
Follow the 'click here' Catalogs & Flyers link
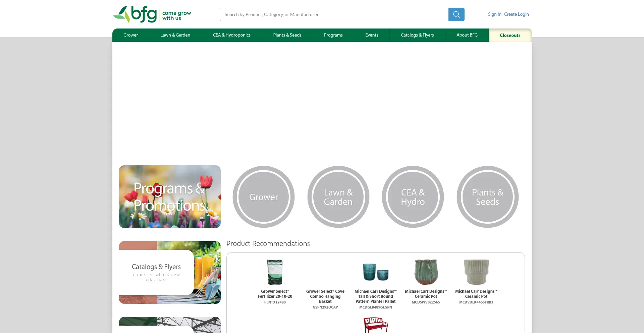[156, 280]
